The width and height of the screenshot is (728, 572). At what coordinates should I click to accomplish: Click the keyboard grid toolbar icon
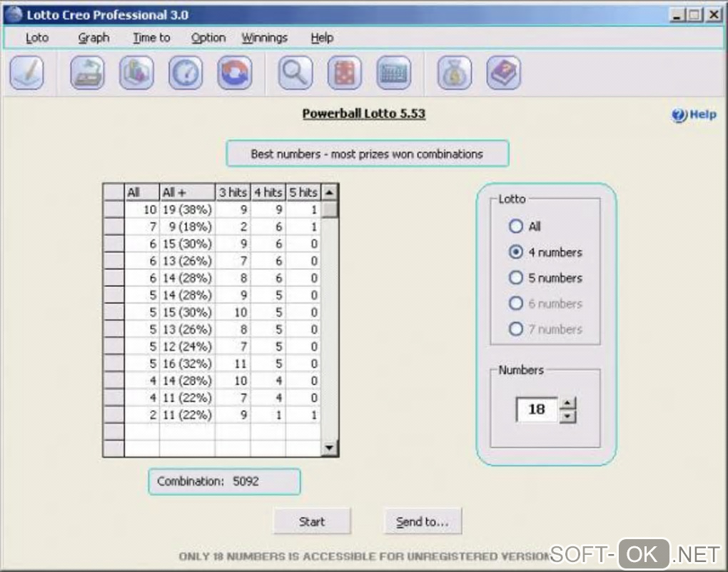coord(394,73)
